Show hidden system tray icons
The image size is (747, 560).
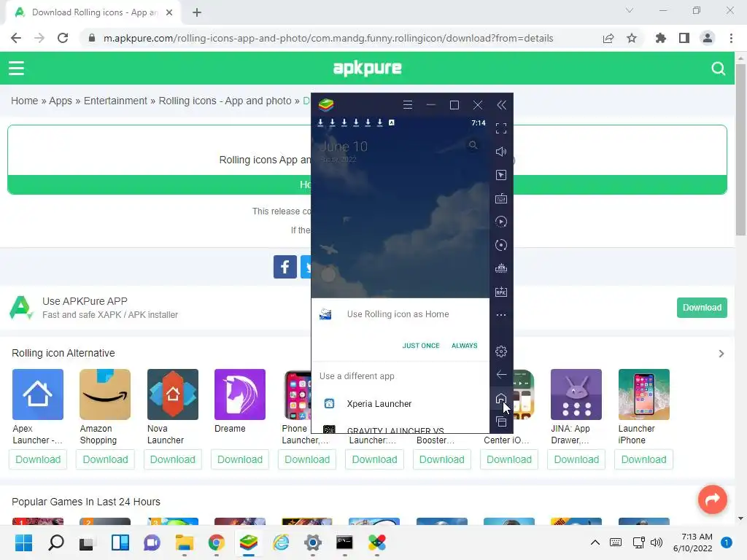tap(595, 542)
